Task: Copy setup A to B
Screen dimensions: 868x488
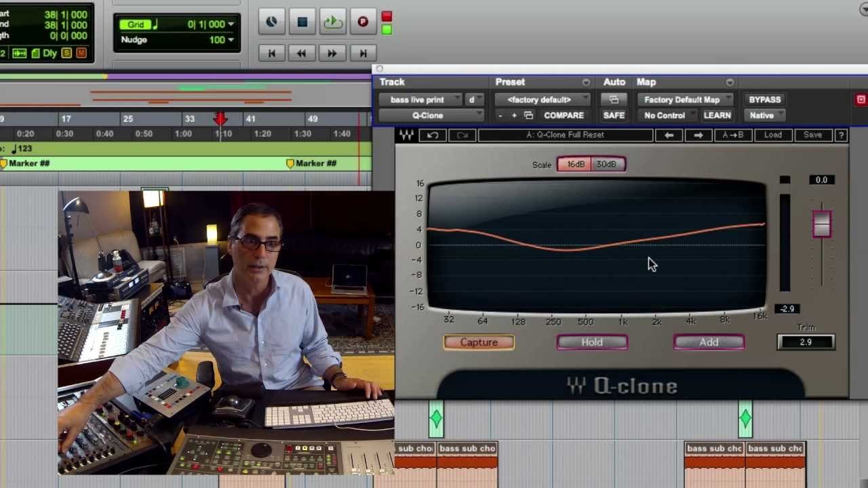Action: (x=733, y=135)
